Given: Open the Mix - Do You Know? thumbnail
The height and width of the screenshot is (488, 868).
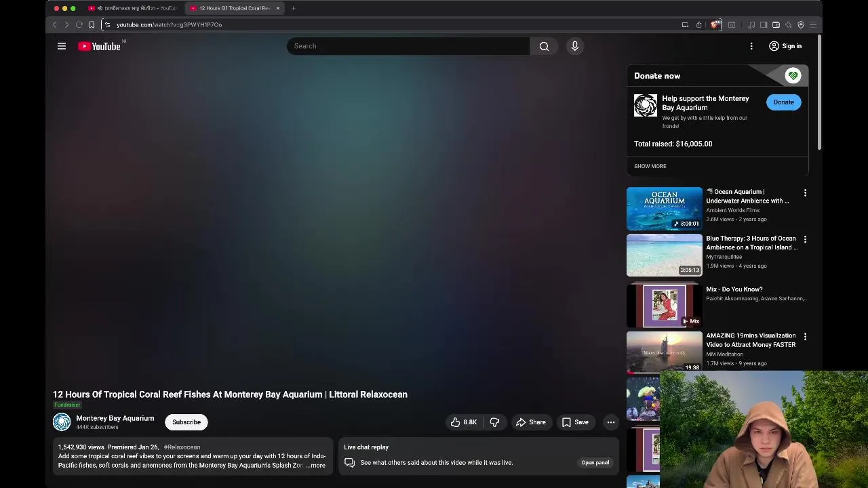Looking at the screenshot, I should tap(665, 306).
